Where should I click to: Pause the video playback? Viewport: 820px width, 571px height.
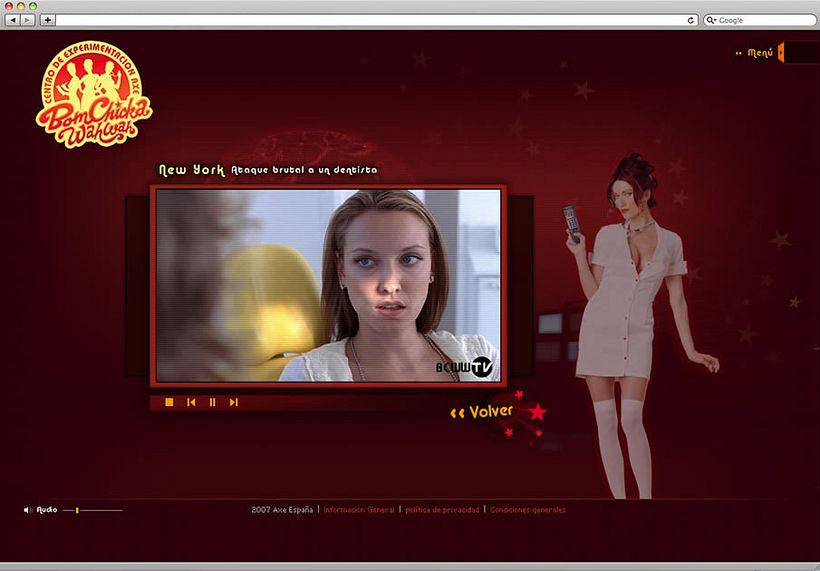pyautogui.click(x=212, y=402)
